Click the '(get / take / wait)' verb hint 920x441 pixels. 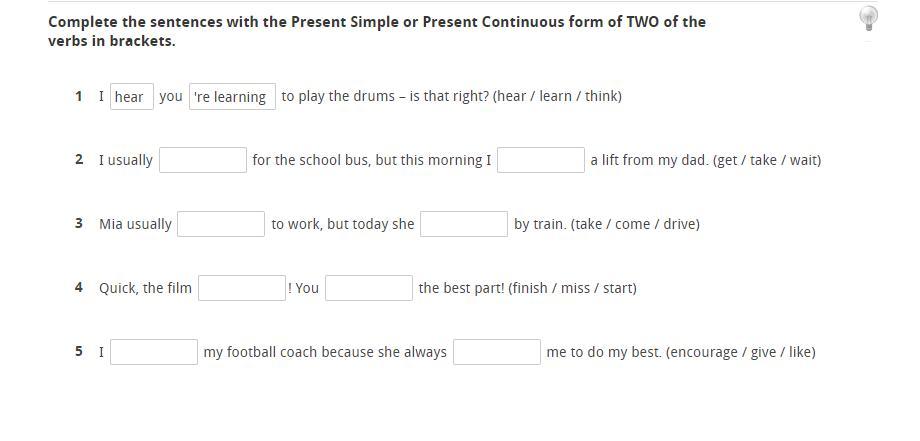coord(767,160)
